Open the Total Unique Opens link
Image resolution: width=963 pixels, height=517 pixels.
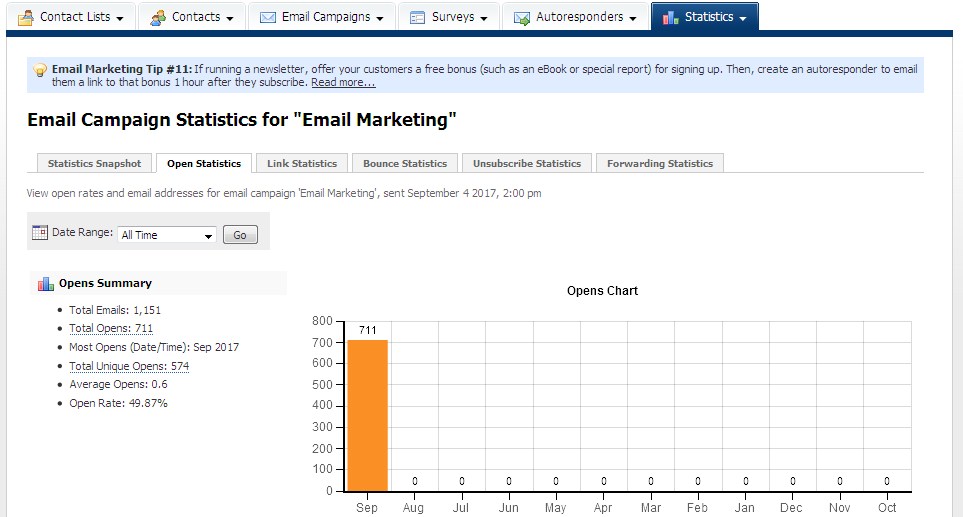pyautogui.click(x=129, y=366)
